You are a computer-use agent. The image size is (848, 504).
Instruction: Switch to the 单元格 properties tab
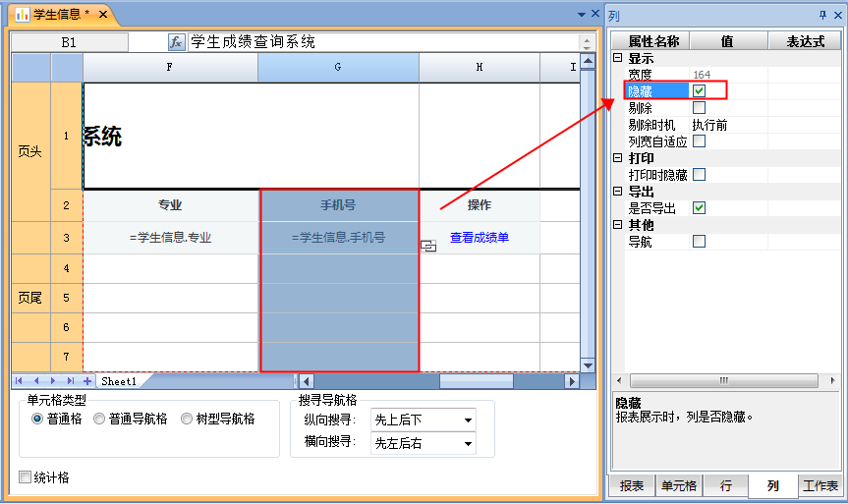[678, 486]
